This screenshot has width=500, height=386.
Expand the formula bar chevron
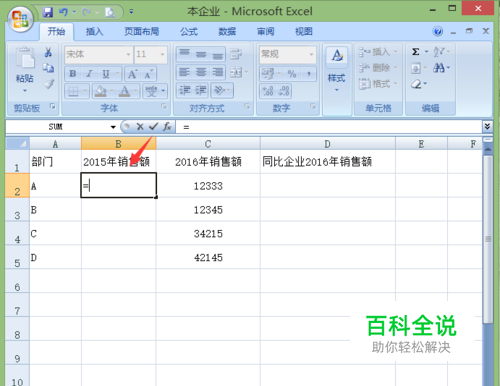point(487,127)
